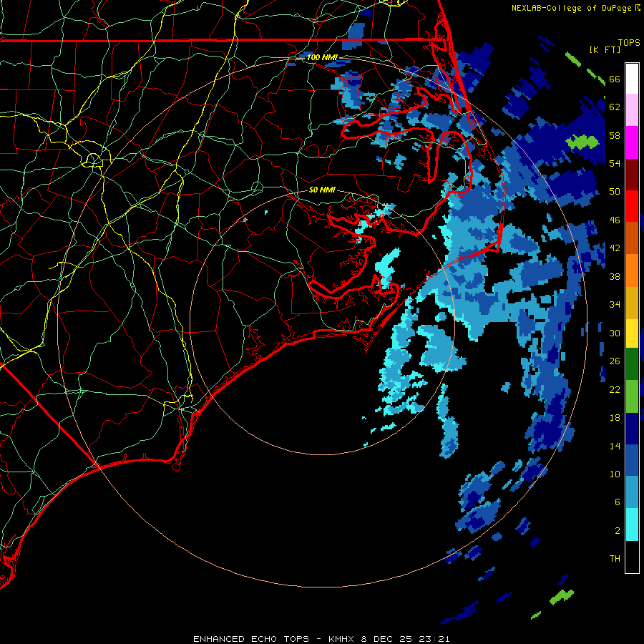The image size is (644, 644).
Task: Click the 46 scale value
Action: tap(615, 220)
